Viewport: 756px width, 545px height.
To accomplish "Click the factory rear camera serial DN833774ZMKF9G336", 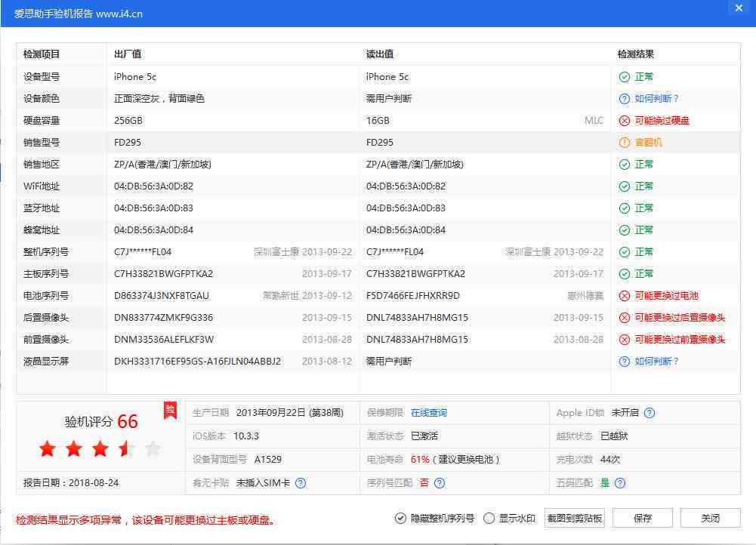I will point(163,318).
